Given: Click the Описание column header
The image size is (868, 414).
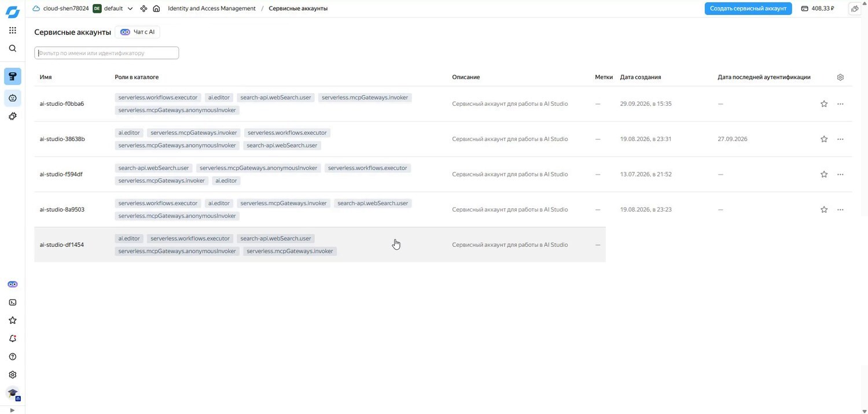Looking at the screenshot, I should [x=466, y=77].
